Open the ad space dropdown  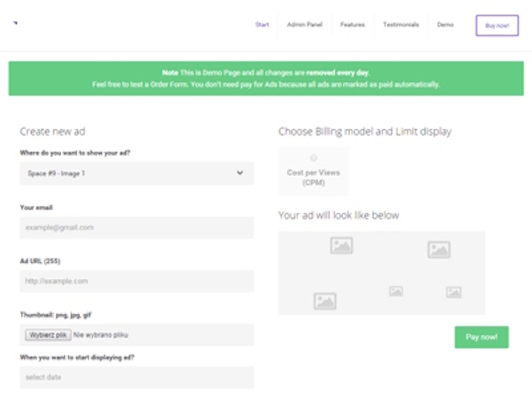[x=136, y=174]
